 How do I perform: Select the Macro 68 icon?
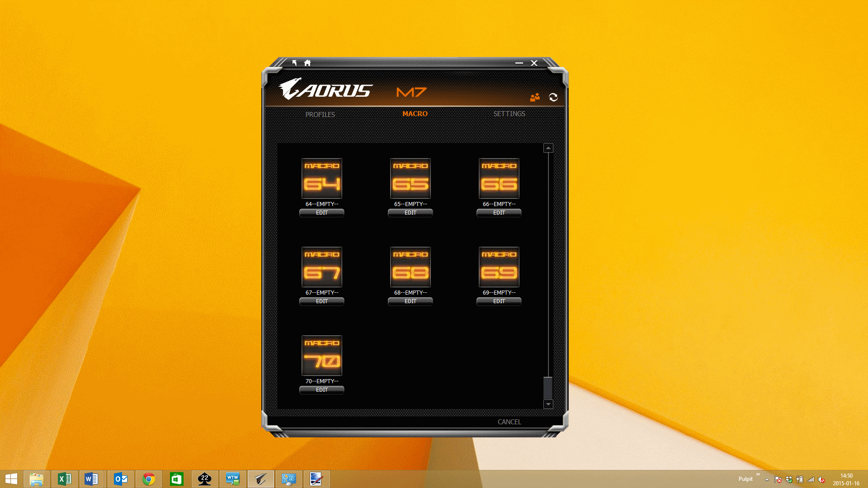click(410, 267)
